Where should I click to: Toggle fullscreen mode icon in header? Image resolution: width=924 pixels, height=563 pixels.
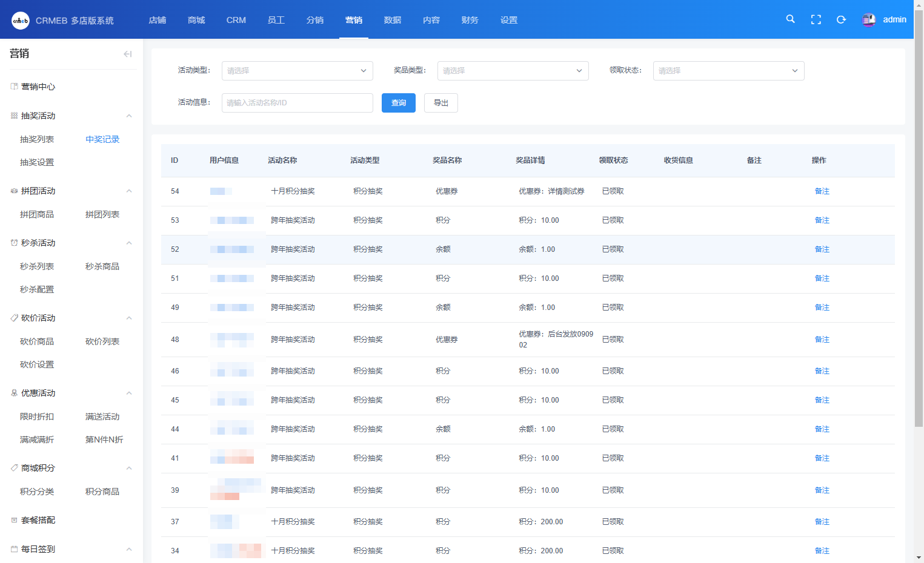(816, 20)
